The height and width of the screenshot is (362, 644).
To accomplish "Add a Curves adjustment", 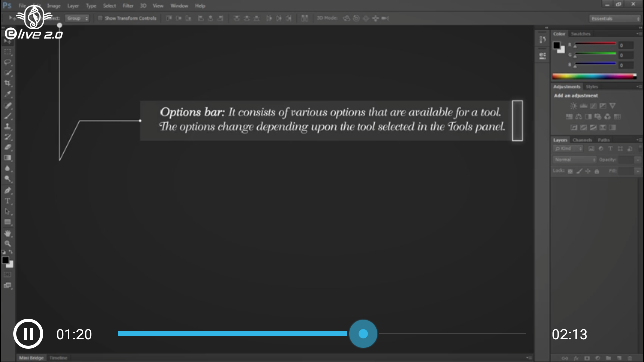I will tap(593, 106).
